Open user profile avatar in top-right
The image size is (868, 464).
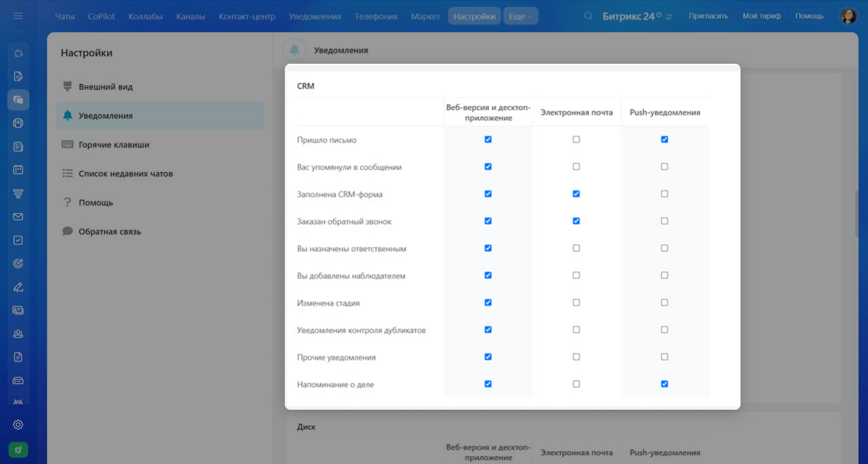[x=848, y=16]
